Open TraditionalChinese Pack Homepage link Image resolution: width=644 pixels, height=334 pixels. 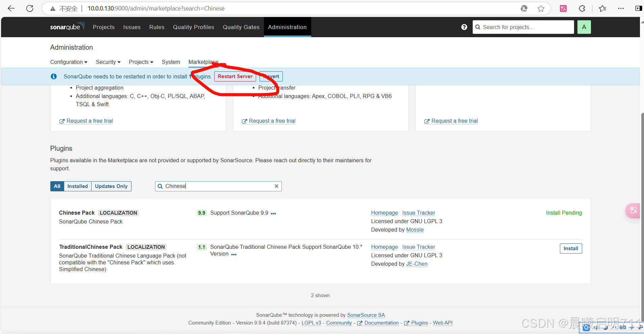click(385, 247)
